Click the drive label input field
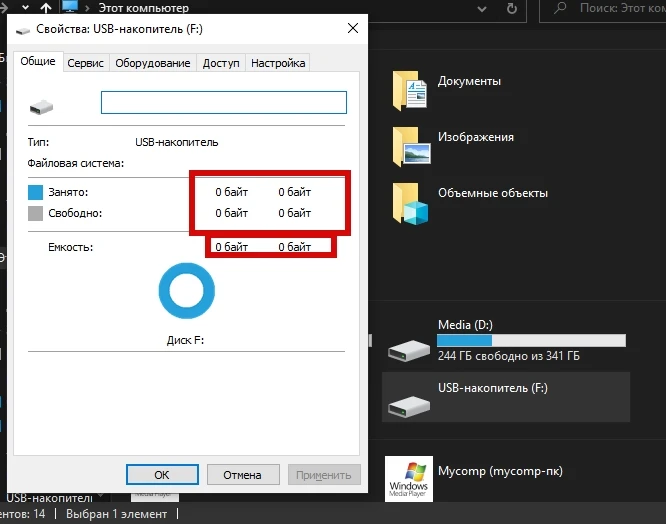Image resolution: width=666 pixels, height=524 pixels. click(224, 102)
